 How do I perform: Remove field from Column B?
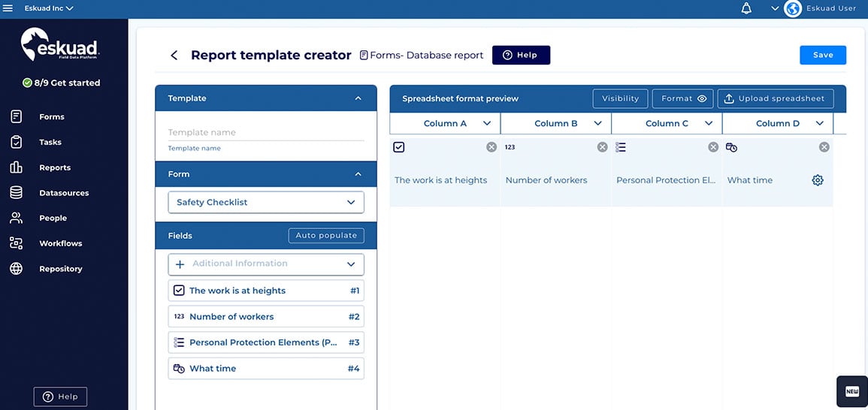point(602,146)
